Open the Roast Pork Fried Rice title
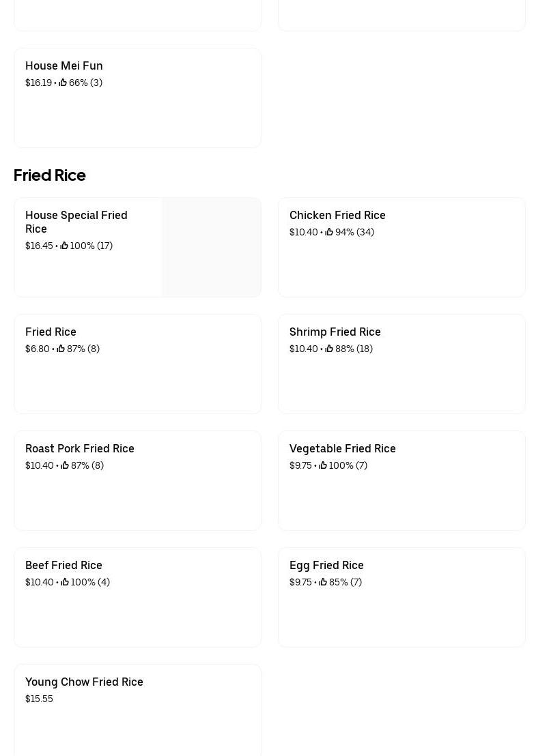Image resolution: width=549 pixels, height=756 pixels. [x=79, y=448]
